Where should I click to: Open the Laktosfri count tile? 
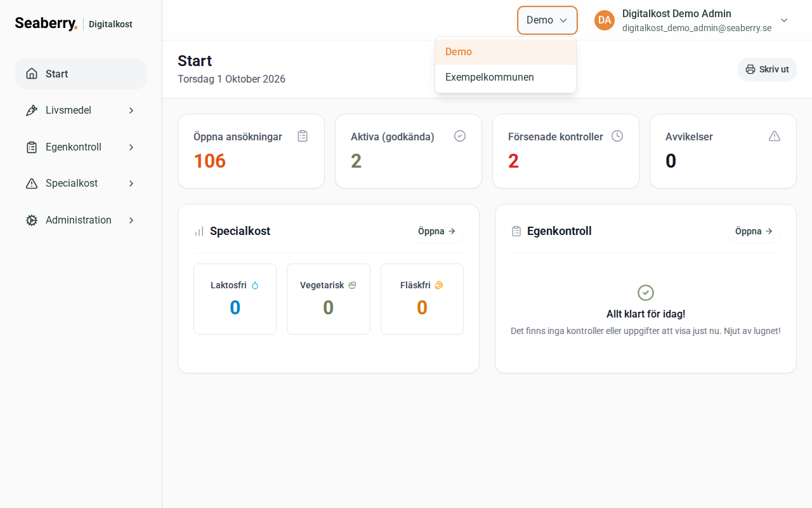235,299
